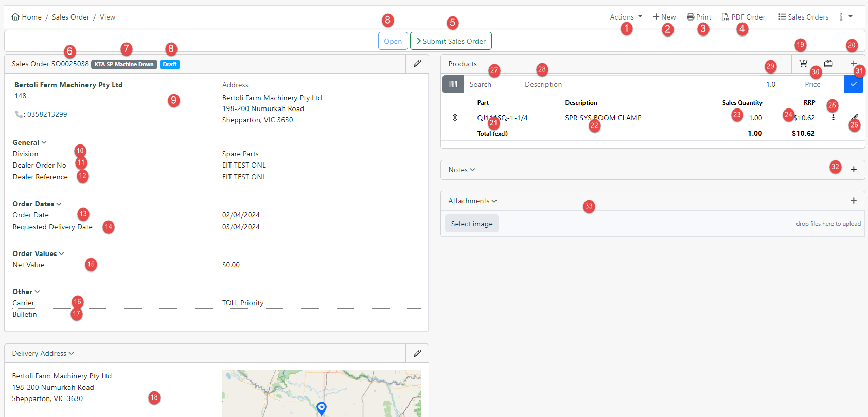The width and height of the screenshot is (868, 417).
Task: Go to Sales Orders list
Action: 803,17
